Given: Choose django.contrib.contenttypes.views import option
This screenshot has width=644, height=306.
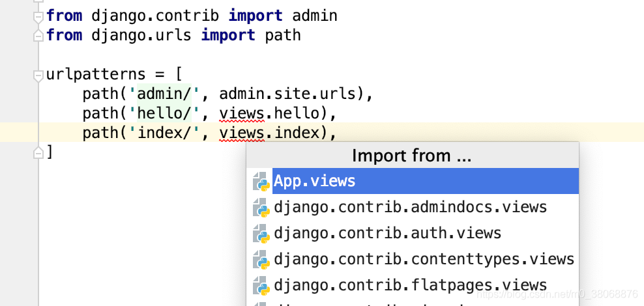Looking at the screenshot, I should [413, 259].
